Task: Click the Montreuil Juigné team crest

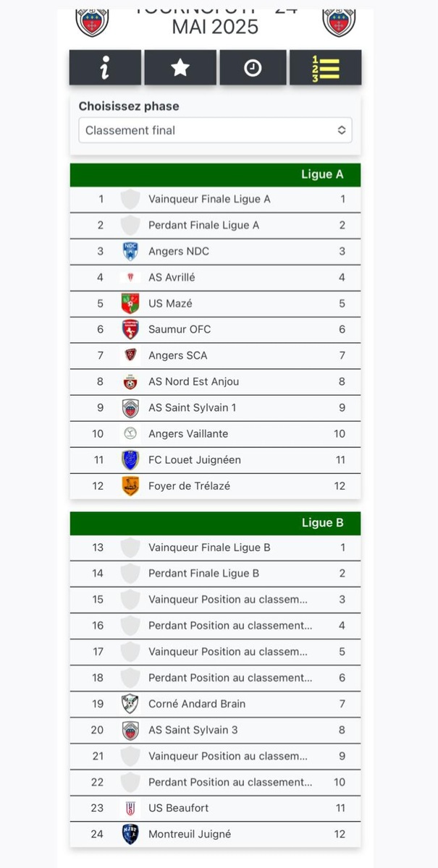Action: tap(130, 834)
